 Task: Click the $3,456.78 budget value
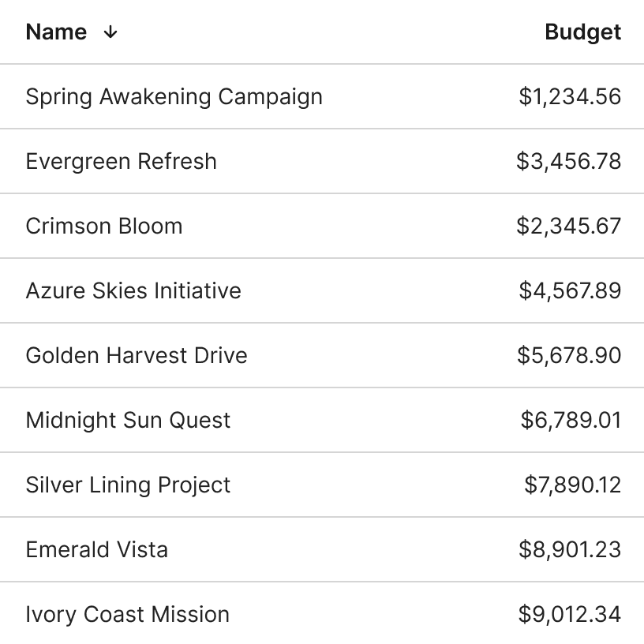coord(568,162)
